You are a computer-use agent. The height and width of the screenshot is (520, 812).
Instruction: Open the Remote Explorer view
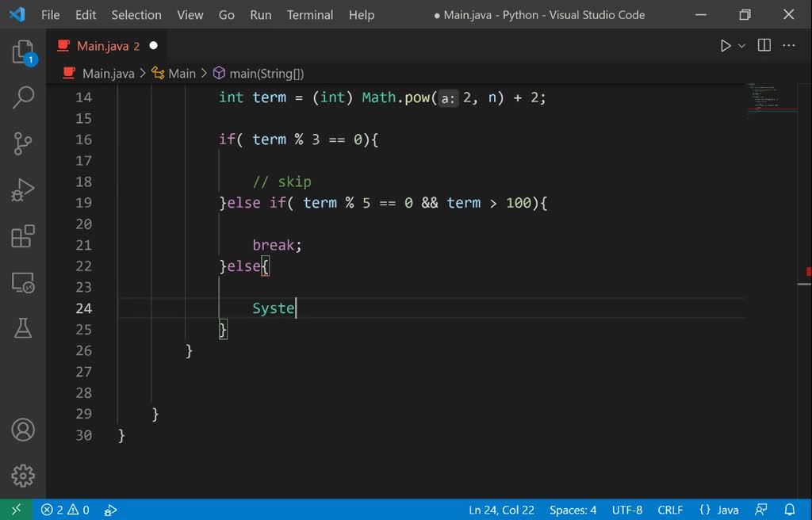pos(23,282)
